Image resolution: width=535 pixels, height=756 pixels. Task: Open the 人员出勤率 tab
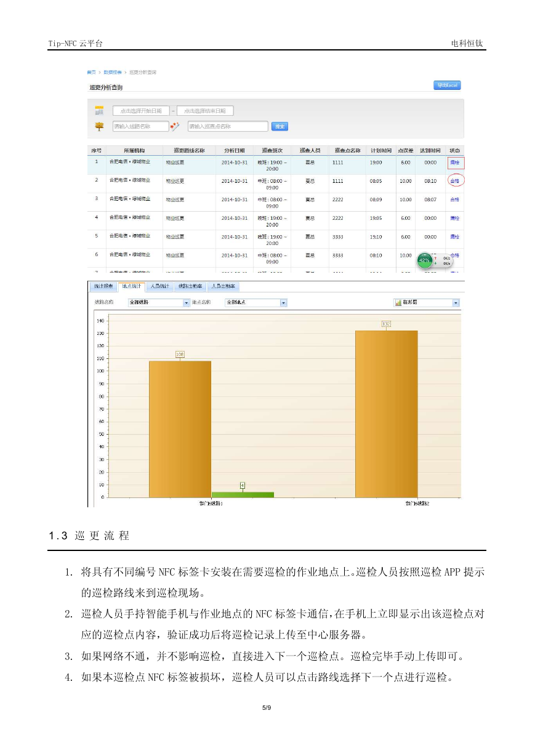(x=222, y=286)
